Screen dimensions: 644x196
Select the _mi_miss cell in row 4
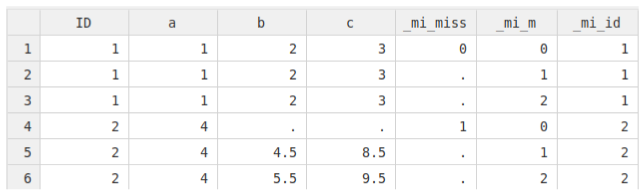tap(436, 126)
